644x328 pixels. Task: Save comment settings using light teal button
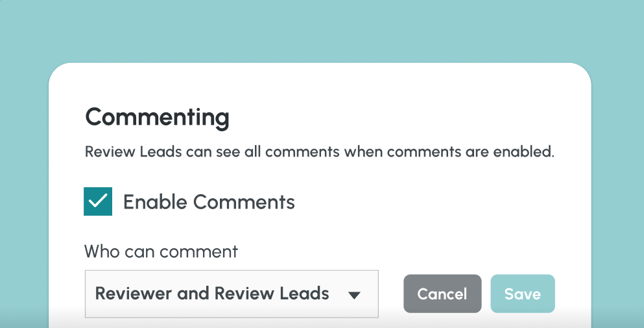click(522, 294)
